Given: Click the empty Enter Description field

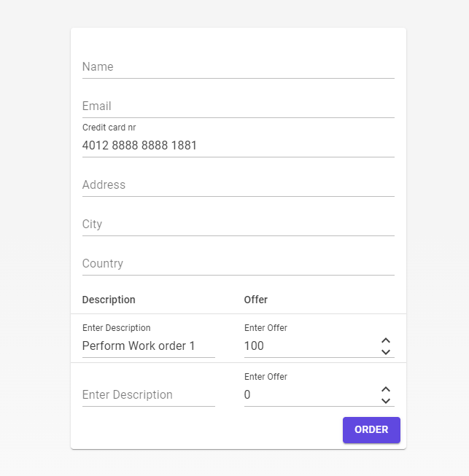Looking at the screenshot, I should tap(148, 395).
